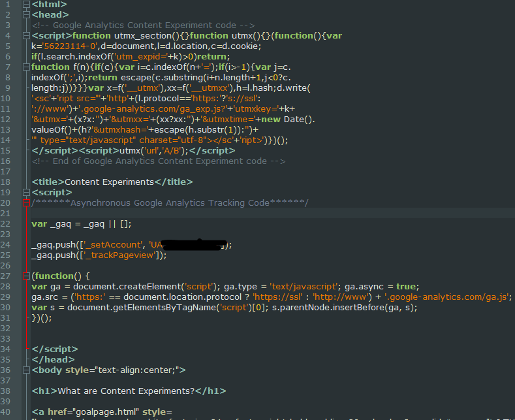
Task: Click 'utm_expid=' string on line 6
Action: point(141,57)
